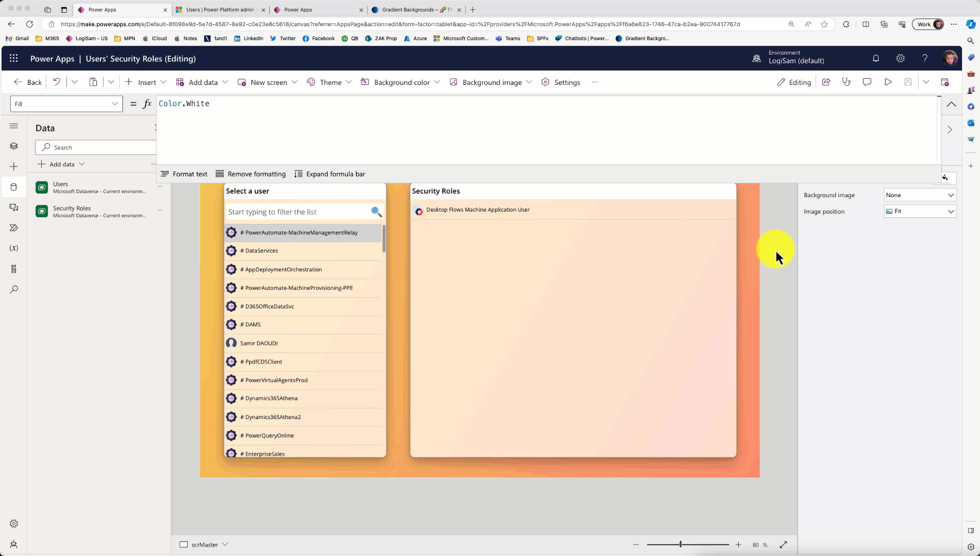Click the Editing mode button
The image size is (980, 556).
(794, 82)
